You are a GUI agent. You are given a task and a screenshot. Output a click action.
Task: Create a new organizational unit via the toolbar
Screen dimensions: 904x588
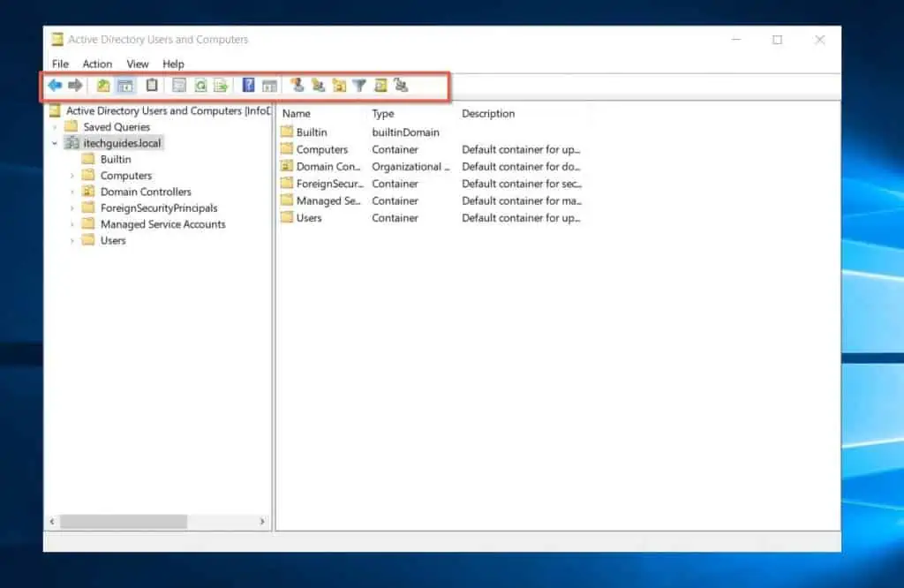pos(339,86)
